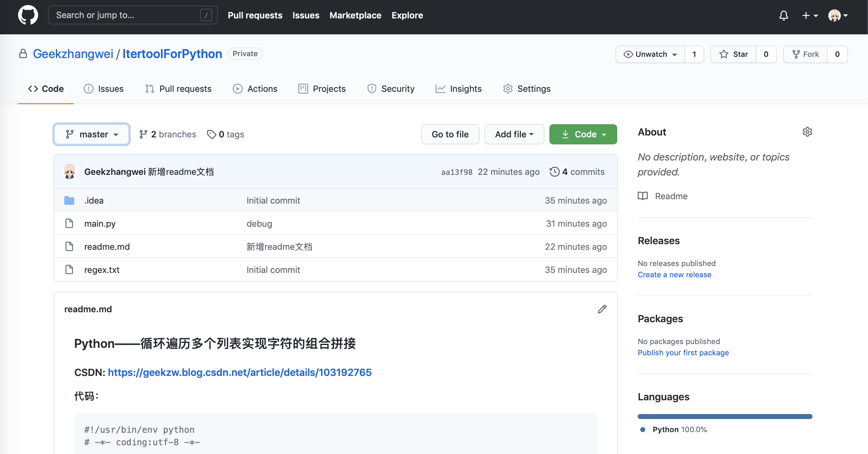The width and height of the screenshot is (868, 454).
Task: Expand the Add file dropdown
Action: tap(514, 134)
